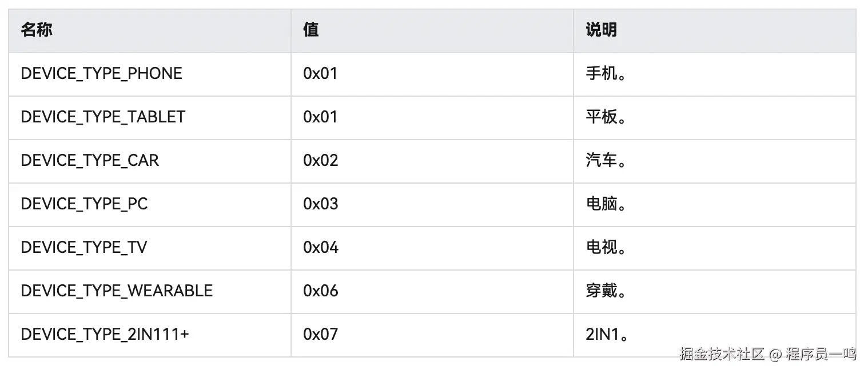
Task: Select the DEVICE_TYPE_TABLET name cell
Action: 103,117
